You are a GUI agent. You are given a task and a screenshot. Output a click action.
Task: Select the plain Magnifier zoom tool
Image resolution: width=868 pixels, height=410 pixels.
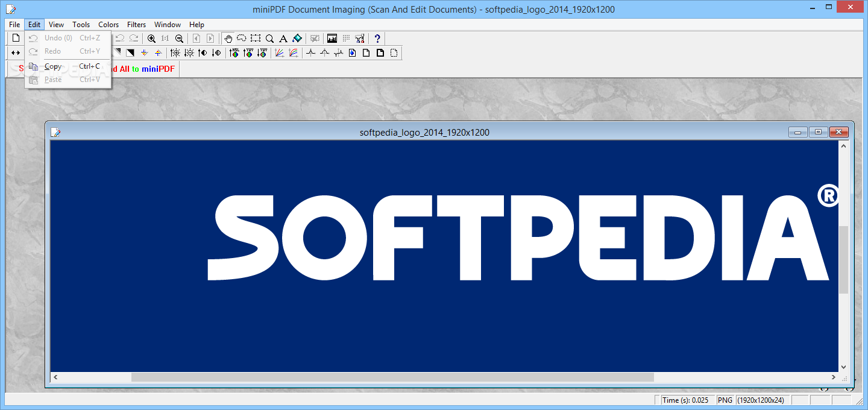(x=269, y=38)
